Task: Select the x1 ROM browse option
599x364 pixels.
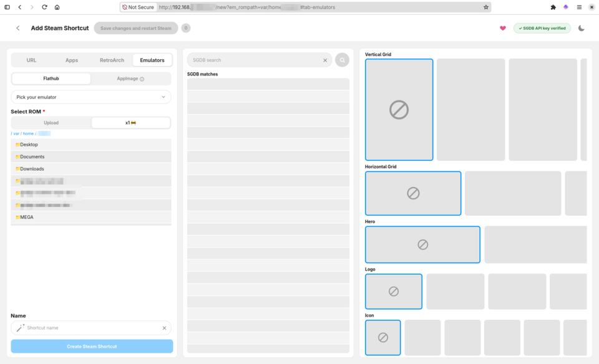Action: click(130, 123)
